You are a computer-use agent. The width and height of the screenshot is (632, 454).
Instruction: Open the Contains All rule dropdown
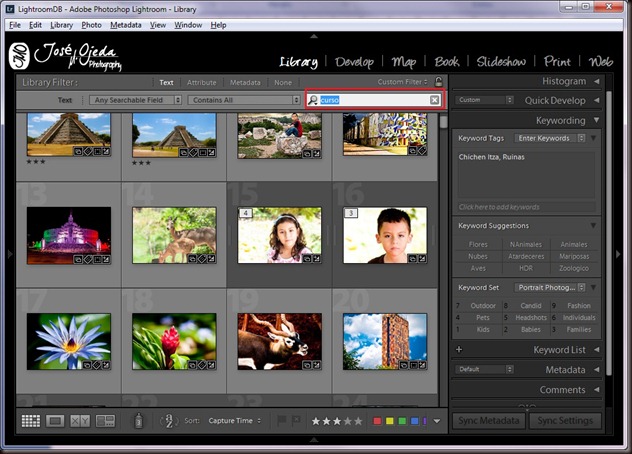point(244,100)
